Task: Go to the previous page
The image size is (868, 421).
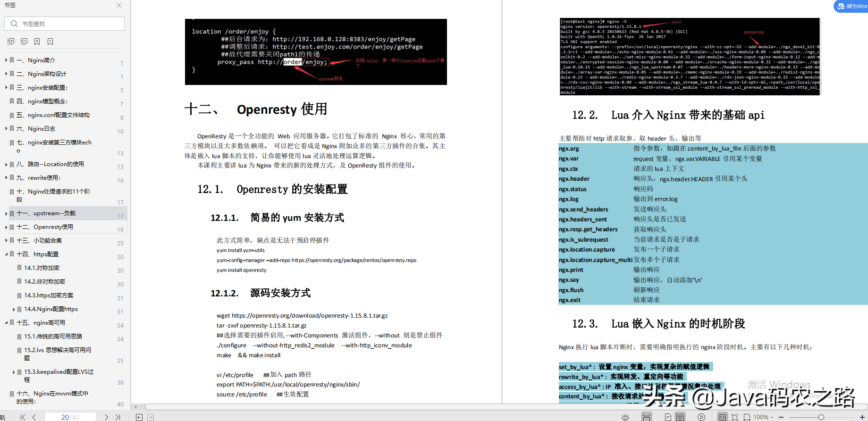Action: coord(34,417)
